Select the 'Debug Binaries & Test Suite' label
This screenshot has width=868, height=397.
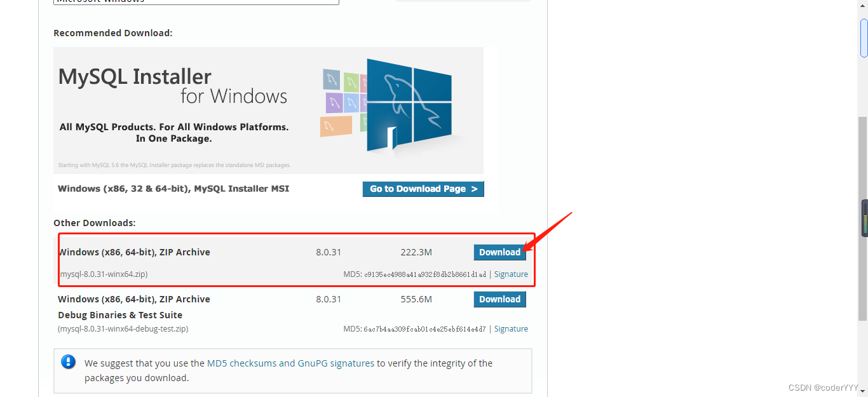120,315
